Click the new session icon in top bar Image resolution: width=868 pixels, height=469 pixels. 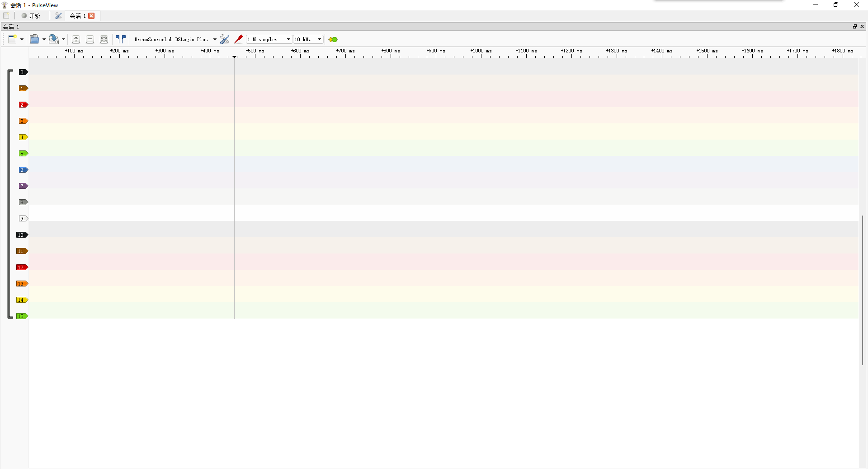click(x=6, y=16)
